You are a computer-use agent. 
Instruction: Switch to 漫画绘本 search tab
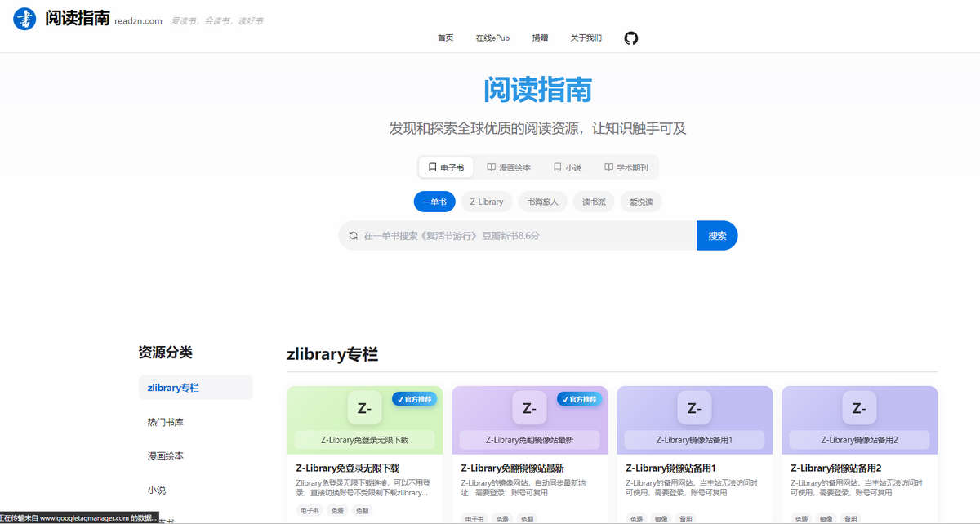click(x=509, y=167)
